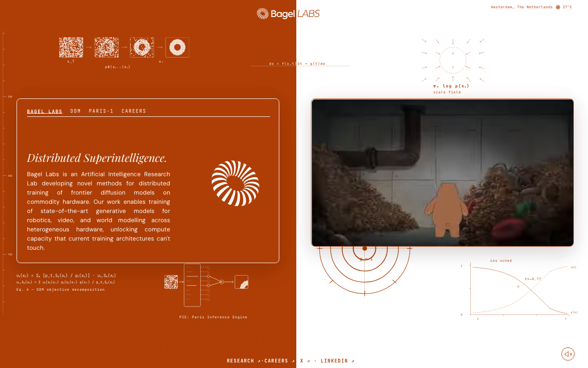
Task: Select the BAGEL LABS tab
Action: pyautogui.click(x=45, y=111)
